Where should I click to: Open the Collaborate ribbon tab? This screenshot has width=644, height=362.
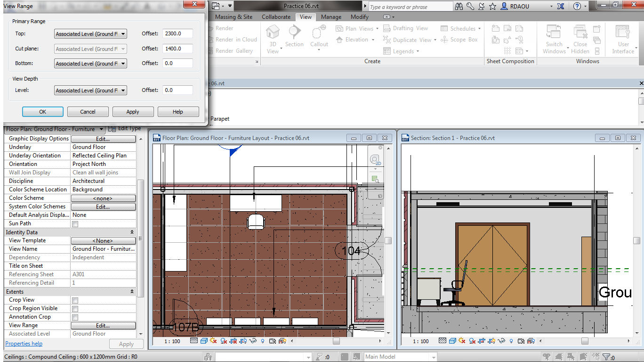276,17
